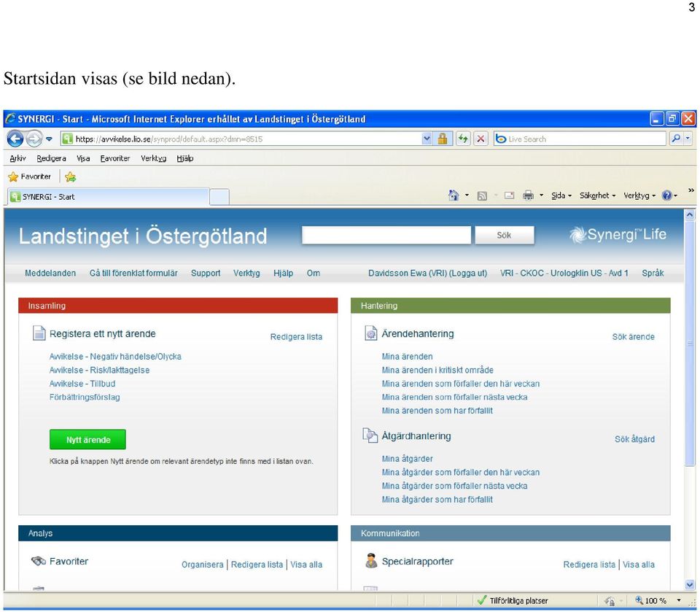Click Support in the navigation bar
The height and width of the screenshot is (612, 700).
pyautogui.click(x=206, y=273)
